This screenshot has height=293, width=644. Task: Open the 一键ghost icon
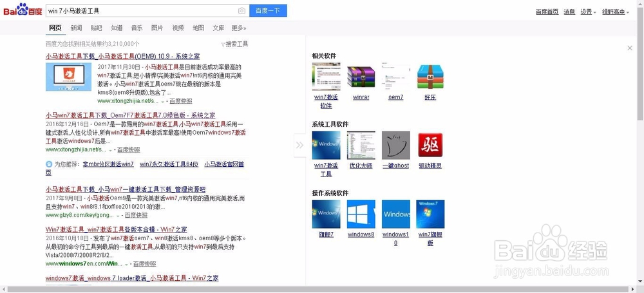(x=396, y=145)
